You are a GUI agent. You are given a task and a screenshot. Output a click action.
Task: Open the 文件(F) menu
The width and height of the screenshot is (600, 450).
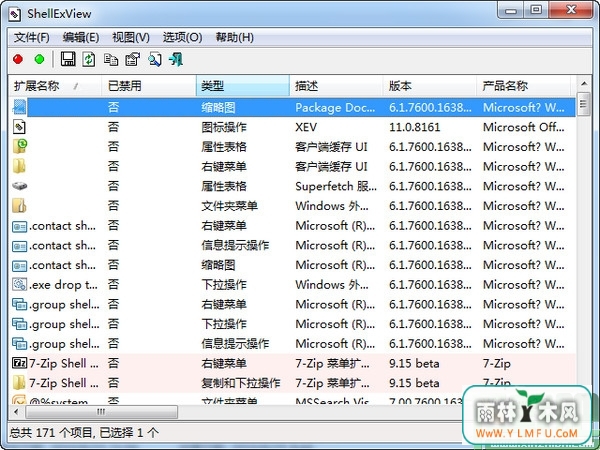[32, 38]
